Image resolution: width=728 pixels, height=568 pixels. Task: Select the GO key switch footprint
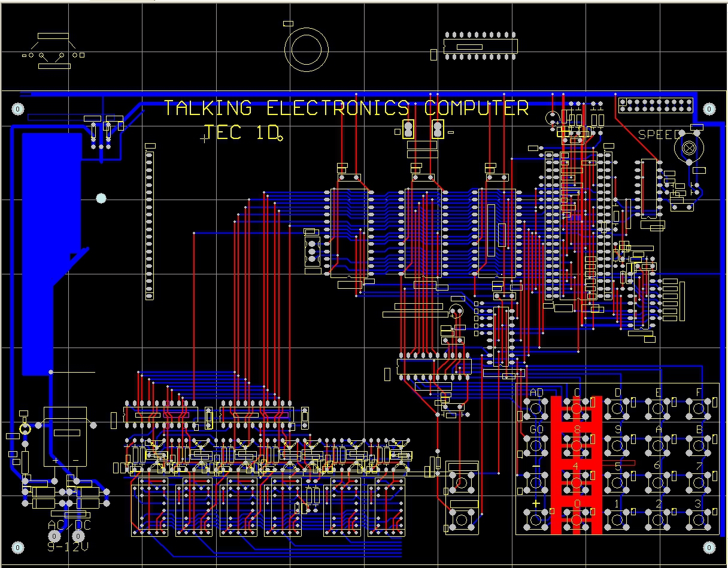(536, 446)
